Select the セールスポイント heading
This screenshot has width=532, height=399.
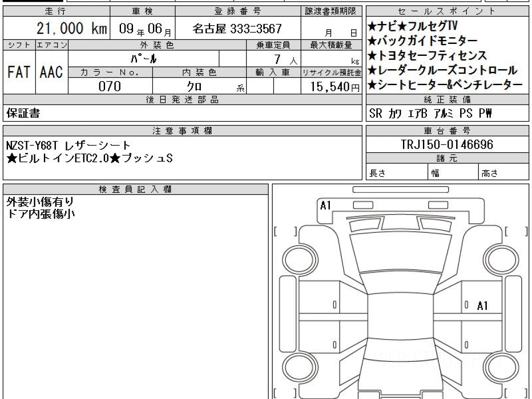click(447, 12)
